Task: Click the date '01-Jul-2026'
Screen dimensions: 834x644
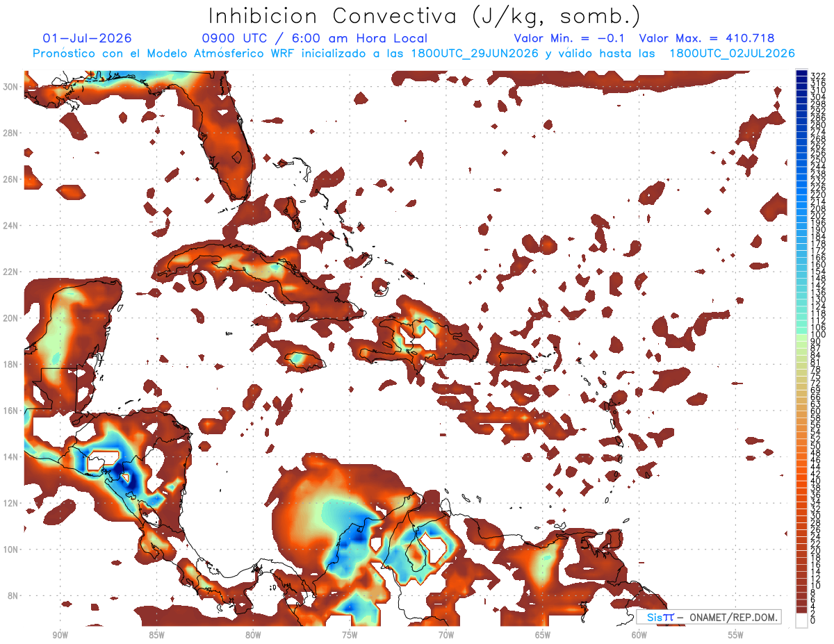Action: click(x=87, y=39)
